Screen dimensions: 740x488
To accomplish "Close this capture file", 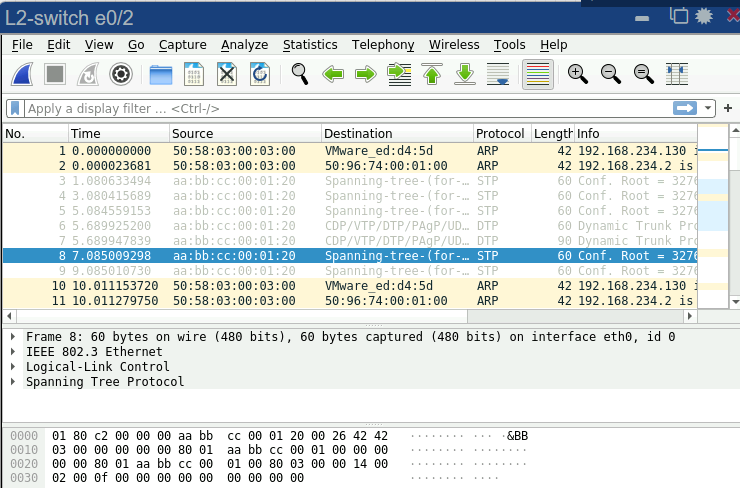I will [x=227, y=74].
